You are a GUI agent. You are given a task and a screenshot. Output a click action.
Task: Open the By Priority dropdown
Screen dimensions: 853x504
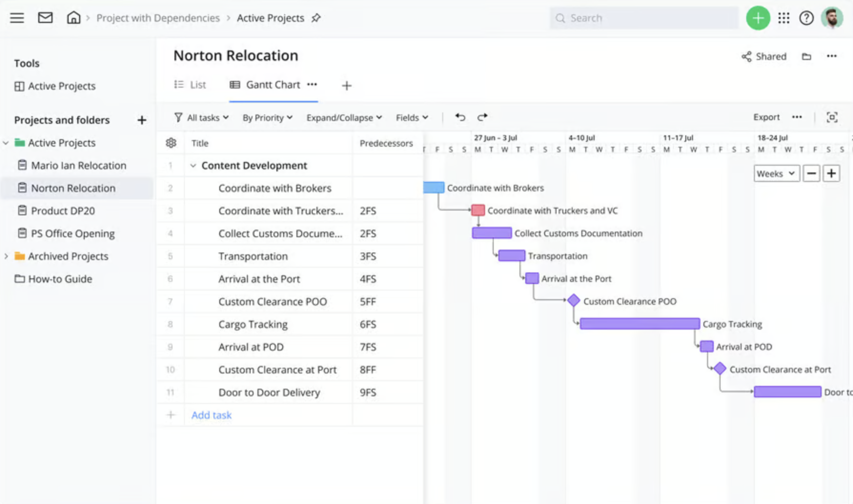point(266,117)
